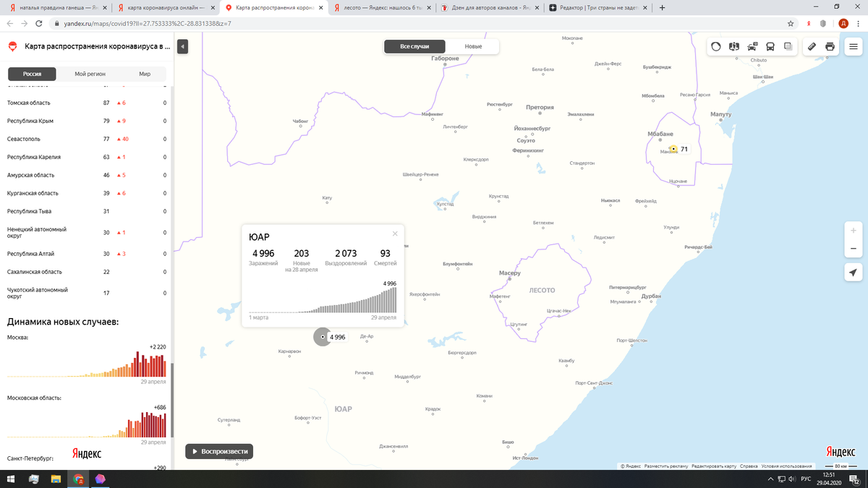Viewport: 868px width, 488px height.
Task: Click the Windows Start button
Action: click(x=11, y=479)
